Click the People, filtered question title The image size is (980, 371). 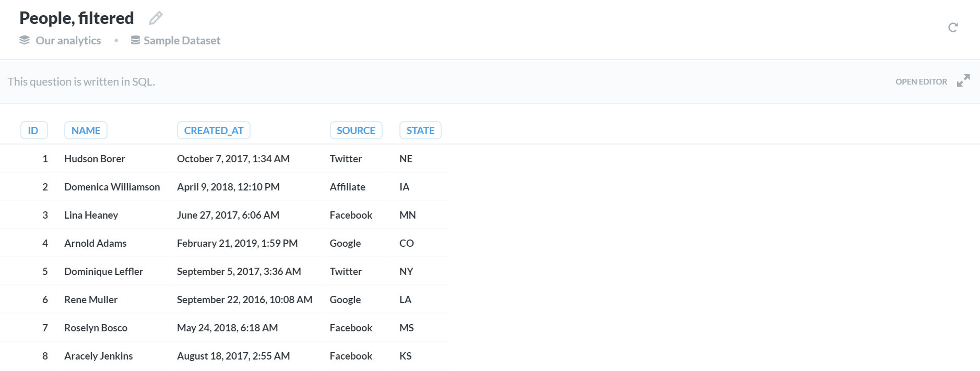point(77,18)
